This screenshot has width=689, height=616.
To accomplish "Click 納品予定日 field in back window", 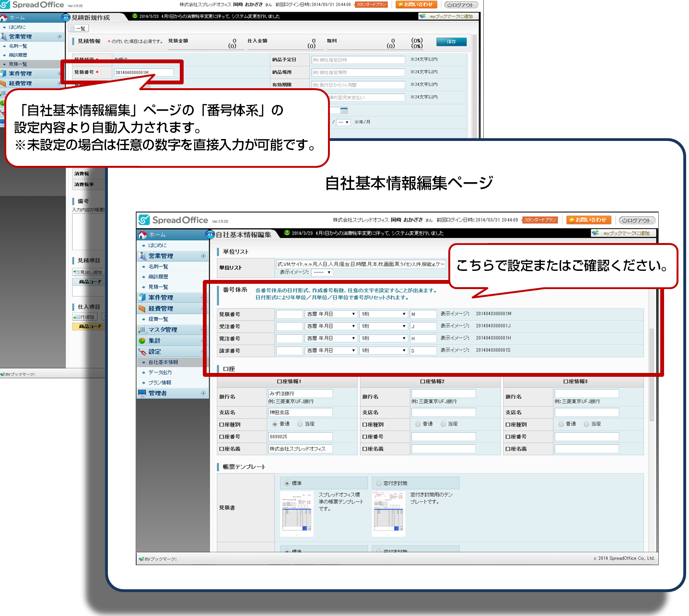I will coord(358,60).
